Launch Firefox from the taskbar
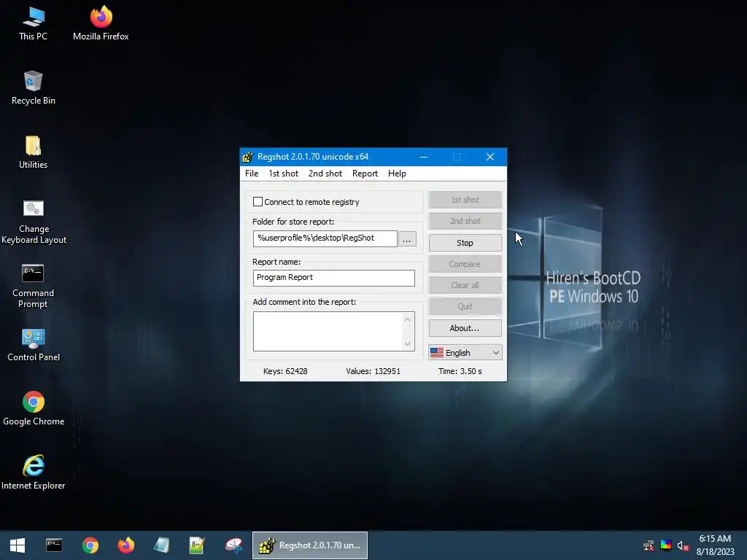This screenshot has height=560, width=747. [125, 545]
